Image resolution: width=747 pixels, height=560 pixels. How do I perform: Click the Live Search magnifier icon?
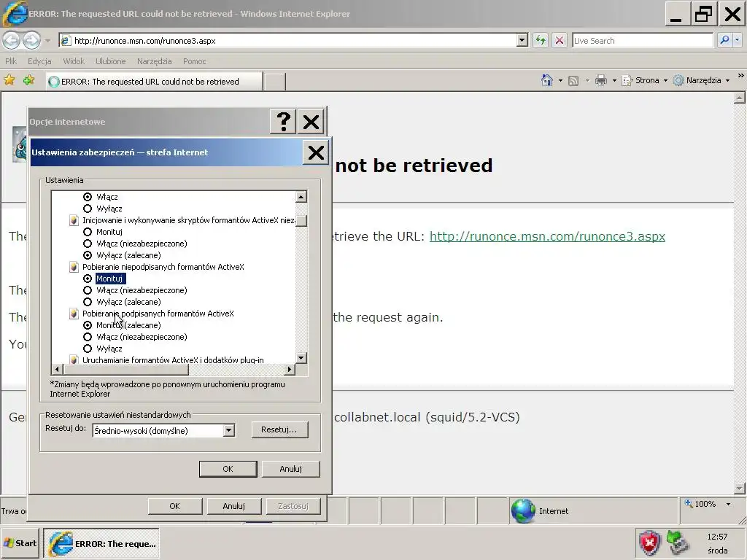click(x=724, y=41)
